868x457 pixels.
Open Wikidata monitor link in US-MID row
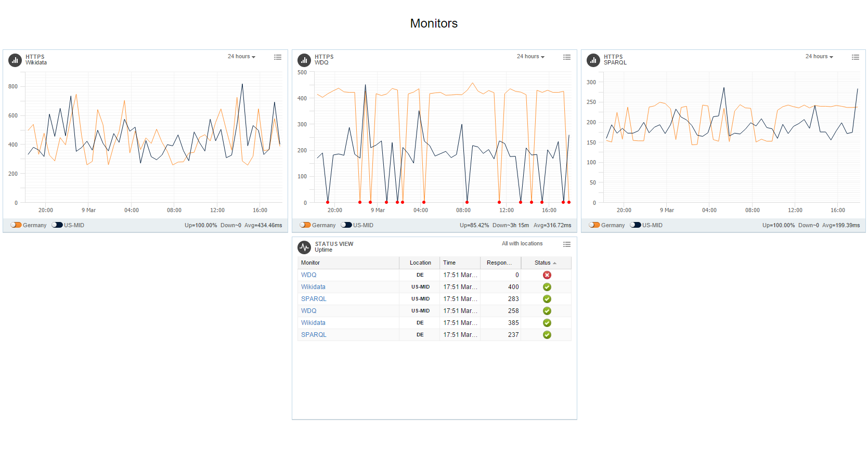click(x=313, y=287)
